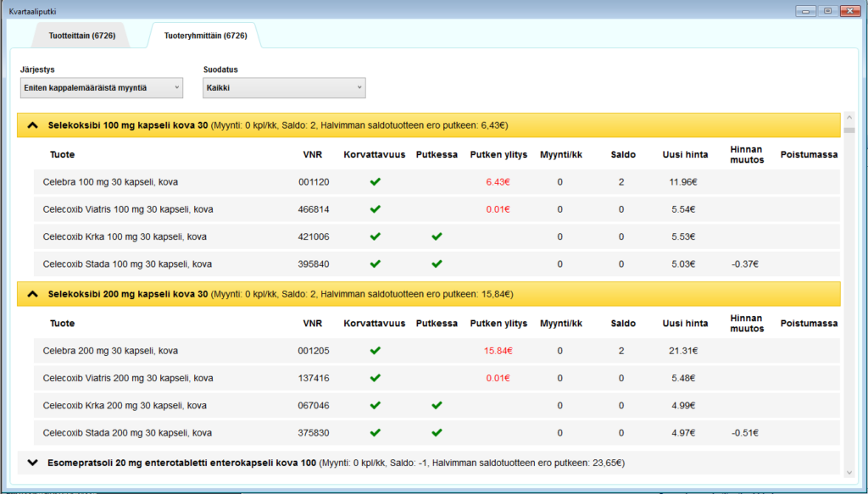Image resolution: width=868 pixels, height=494 pixels.
Task: Click VNR value 395840
Action: point(314,264)
